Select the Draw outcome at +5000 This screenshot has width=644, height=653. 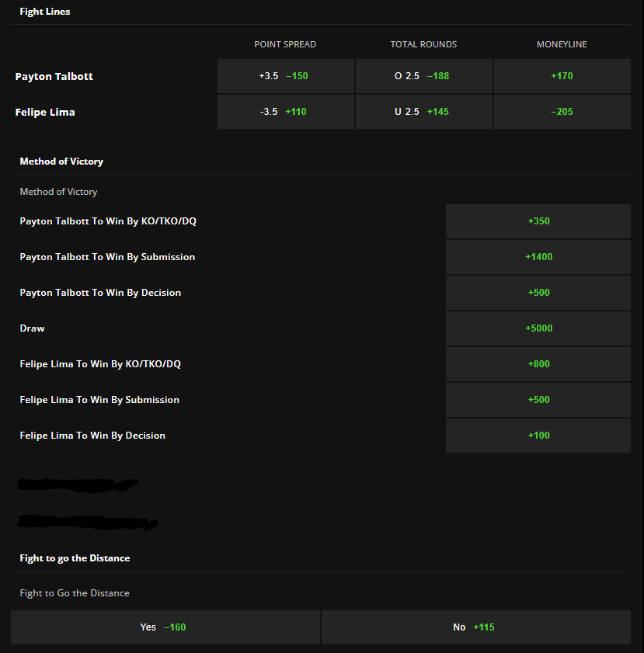pos(538,328)
